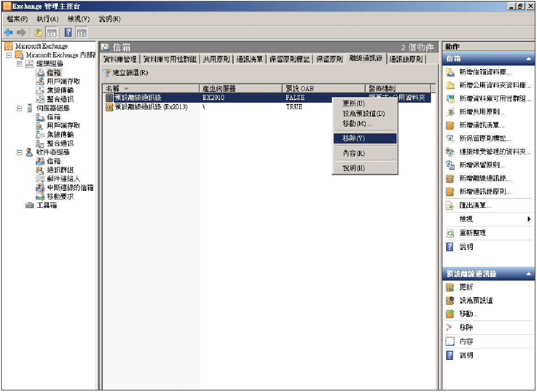The width and height of the screenshot is (537, 392).
Task: Click the 新增公用資料夾資料庫 folder icon
Action: coord(450,85)
